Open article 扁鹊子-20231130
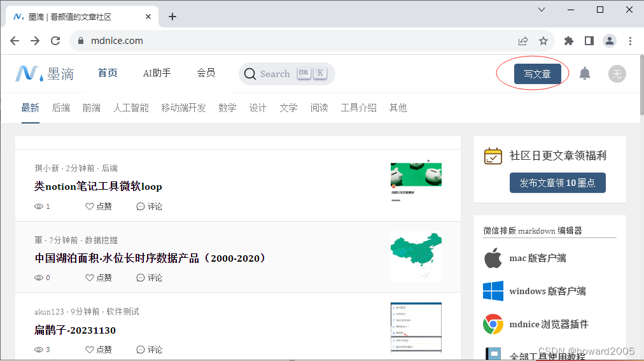The image size is (644, 361). 75,330
